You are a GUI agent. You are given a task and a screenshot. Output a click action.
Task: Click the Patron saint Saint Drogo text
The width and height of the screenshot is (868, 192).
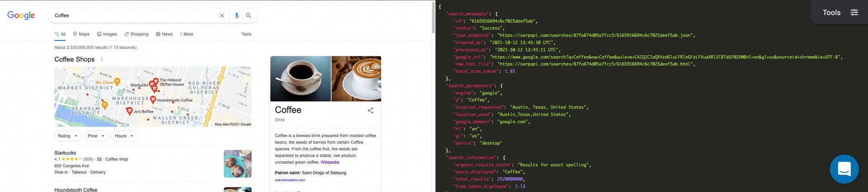coord(310,172)
